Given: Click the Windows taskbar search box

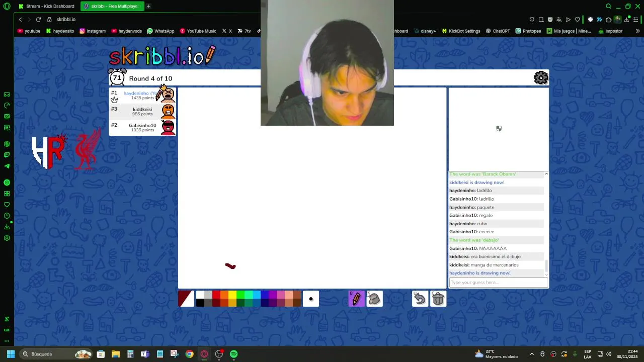Looking at the screenshot, I should click(56, 354).
